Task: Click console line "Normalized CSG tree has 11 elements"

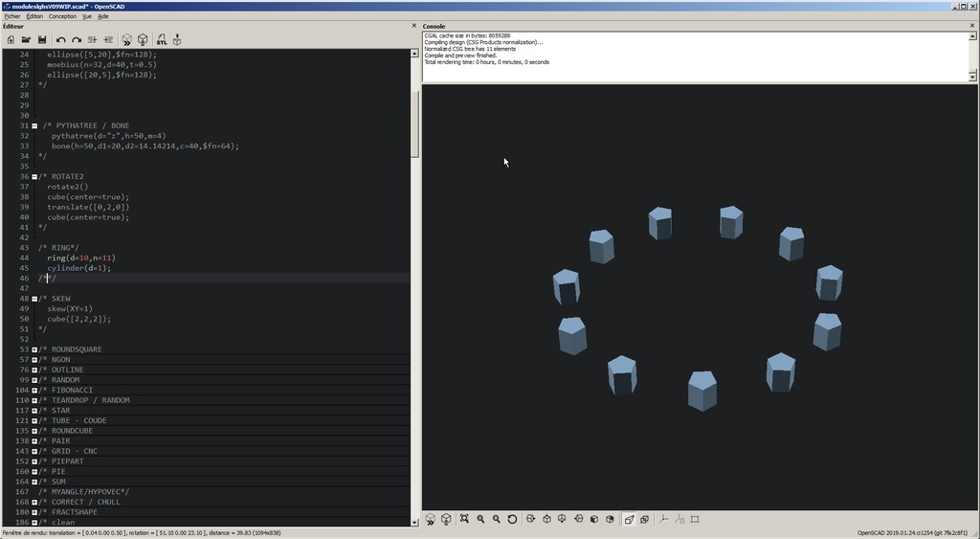Action: 469,49
